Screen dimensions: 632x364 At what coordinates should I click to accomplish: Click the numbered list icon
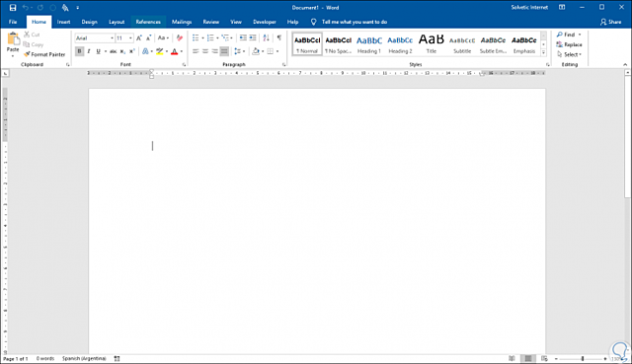210,37
